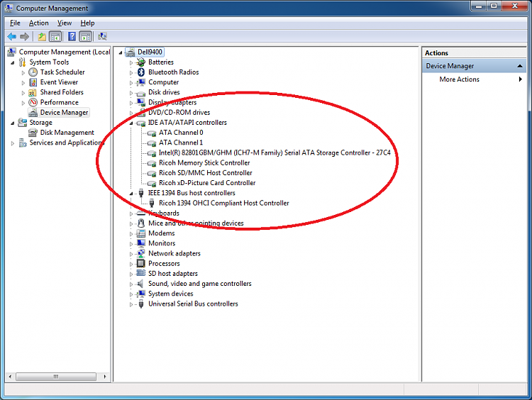Click the Modems category icon
The width and height of the screenshot is (532, 400).
141,233
